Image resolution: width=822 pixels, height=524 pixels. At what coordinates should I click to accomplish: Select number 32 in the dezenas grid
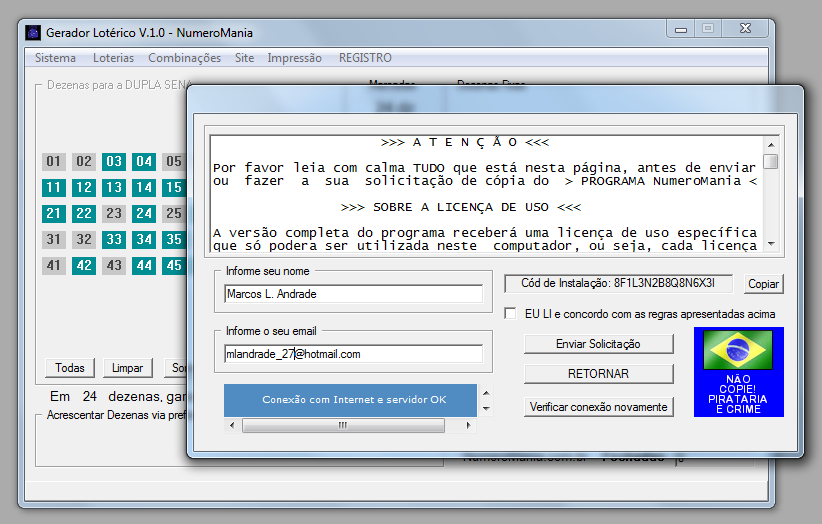coord(84,239)
